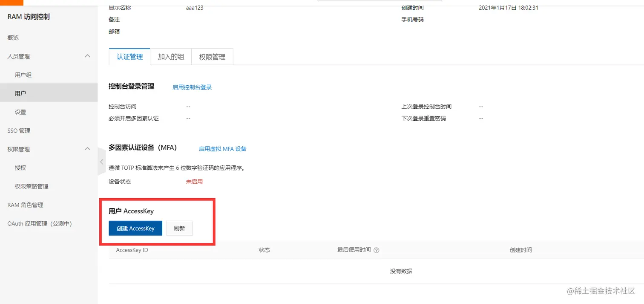This screenshot has width=644, height=304.
Task: Open OAuth 应用管理（公测中）
Action: point(40,223)
